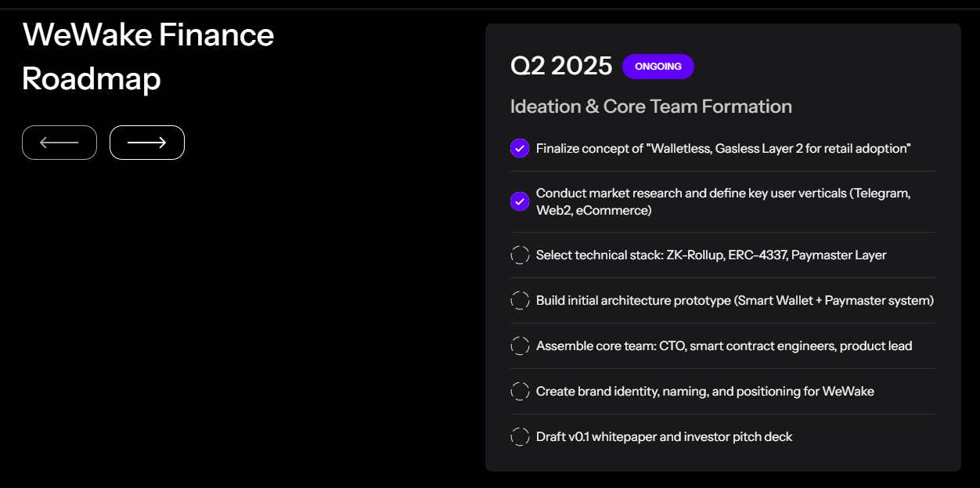Click the Ideation & Core Team Formation subtitle
This screenshot has width=980, height=488.
651,107
